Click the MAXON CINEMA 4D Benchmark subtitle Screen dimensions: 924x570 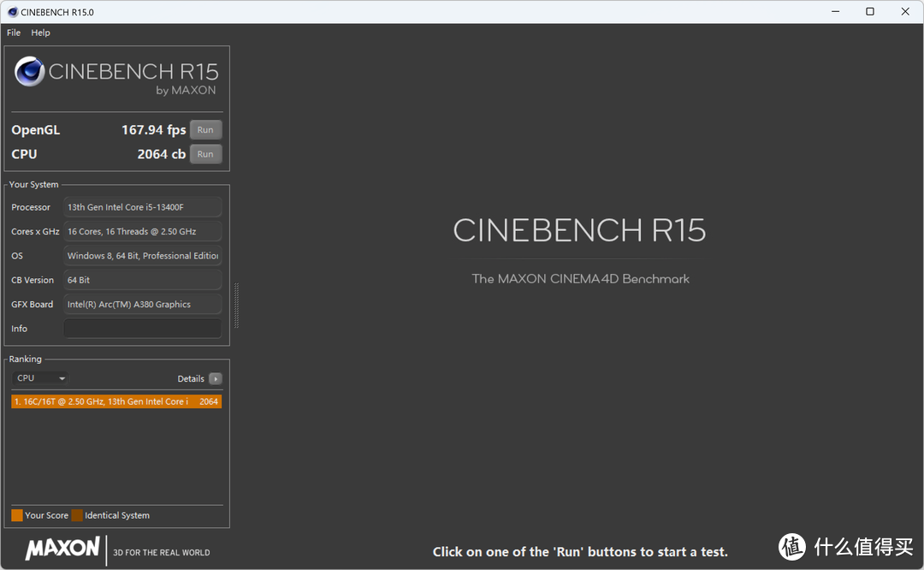[580, 279]
